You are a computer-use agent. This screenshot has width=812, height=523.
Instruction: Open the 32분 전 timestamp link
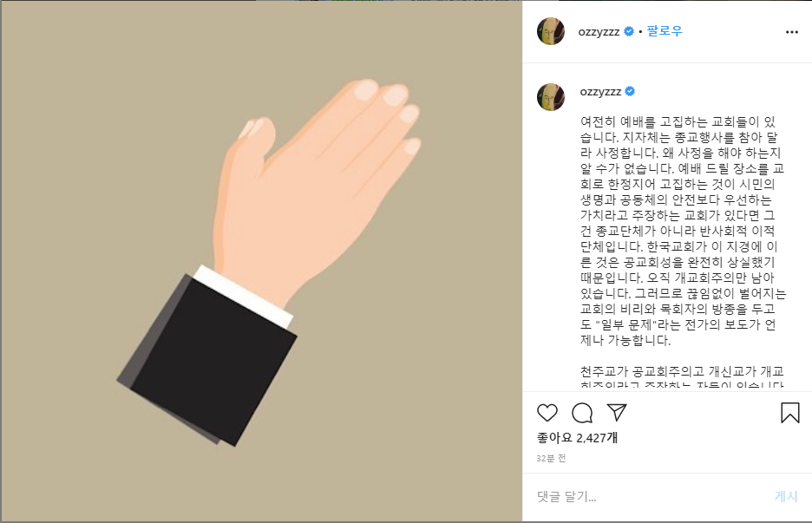[x=551, y=458]
